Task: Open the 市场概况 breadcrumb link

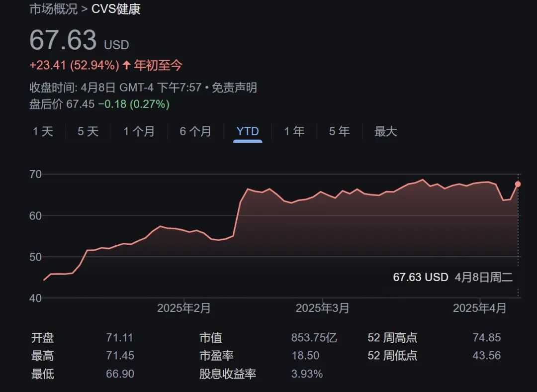Action: 53,9
